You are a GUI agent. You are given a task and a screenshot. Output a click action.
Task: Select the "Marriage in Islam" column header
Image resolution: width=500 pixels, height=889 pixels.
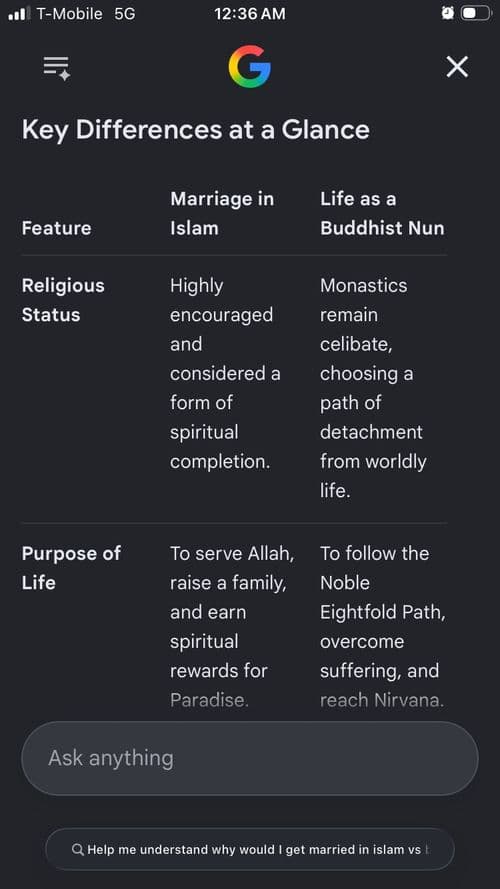pyautogui.click(x=222, y=213)
